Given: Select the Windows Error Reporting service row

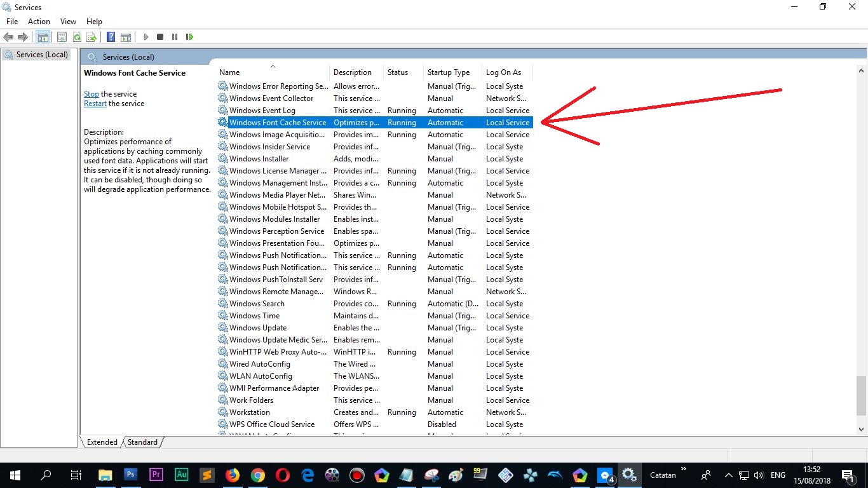Looking at the screenshot, I should pos(375,86).
